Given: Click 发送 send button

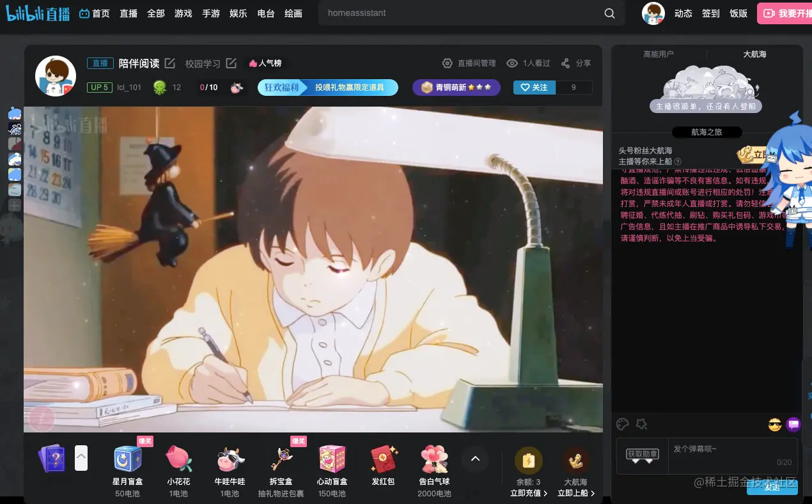Looking at the screenshot, I should click(772, 487).
